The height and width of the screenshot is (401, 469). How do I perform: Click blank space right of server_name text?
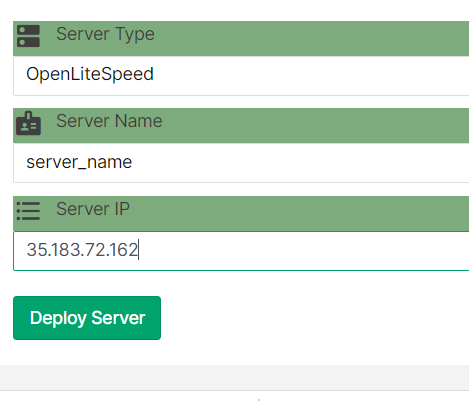click(x=300, y=163)
